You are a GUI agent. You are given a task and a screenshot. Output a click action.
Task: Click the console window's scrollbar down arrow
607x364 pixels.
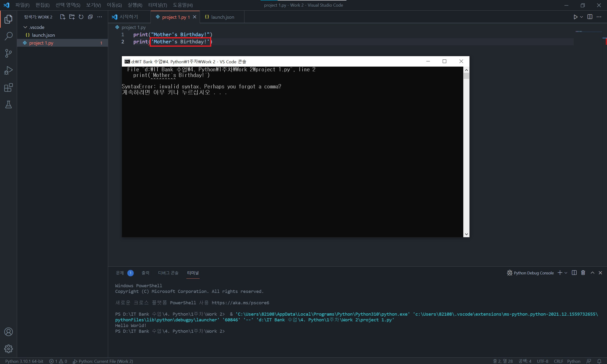pyautogui.click(x=466, y=234)
